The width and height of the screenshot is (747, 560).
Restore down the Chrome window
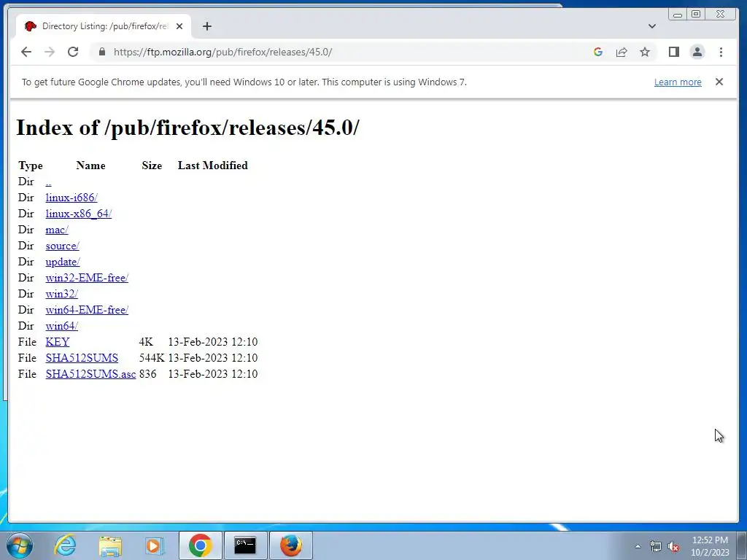click(x=696, y=15)
